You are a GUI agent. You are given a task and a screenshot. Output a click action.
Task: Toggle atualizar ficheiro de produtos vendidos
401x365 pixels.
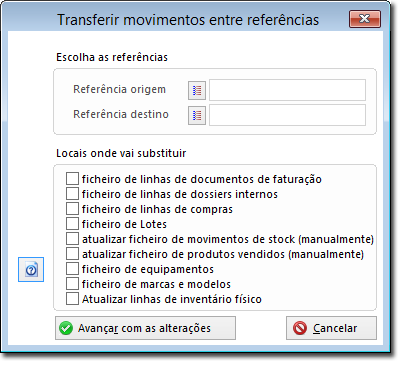[72, 254]
